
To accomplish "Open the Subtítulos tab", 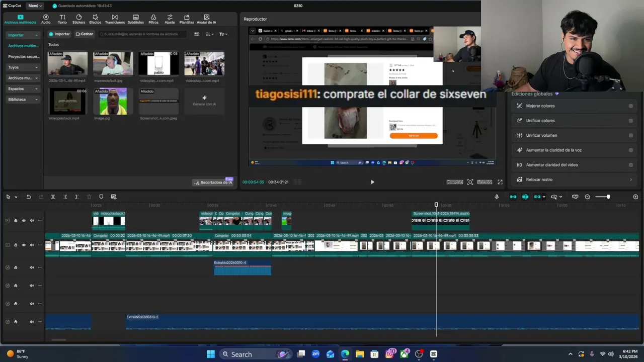I will pos(135,19).
